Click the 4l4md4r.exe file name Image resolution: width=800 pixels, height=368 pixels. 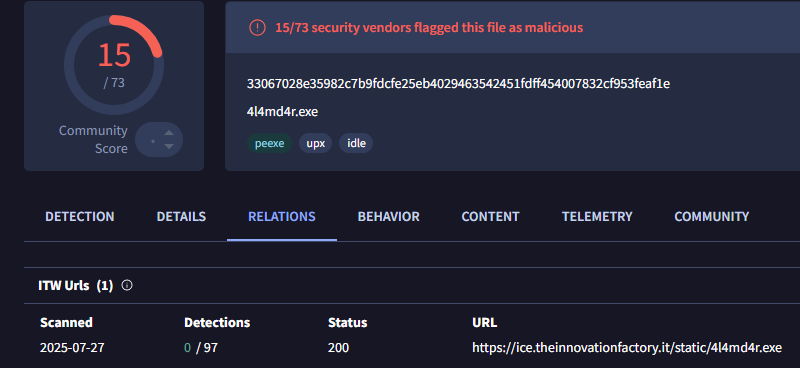tap(282, 111)
